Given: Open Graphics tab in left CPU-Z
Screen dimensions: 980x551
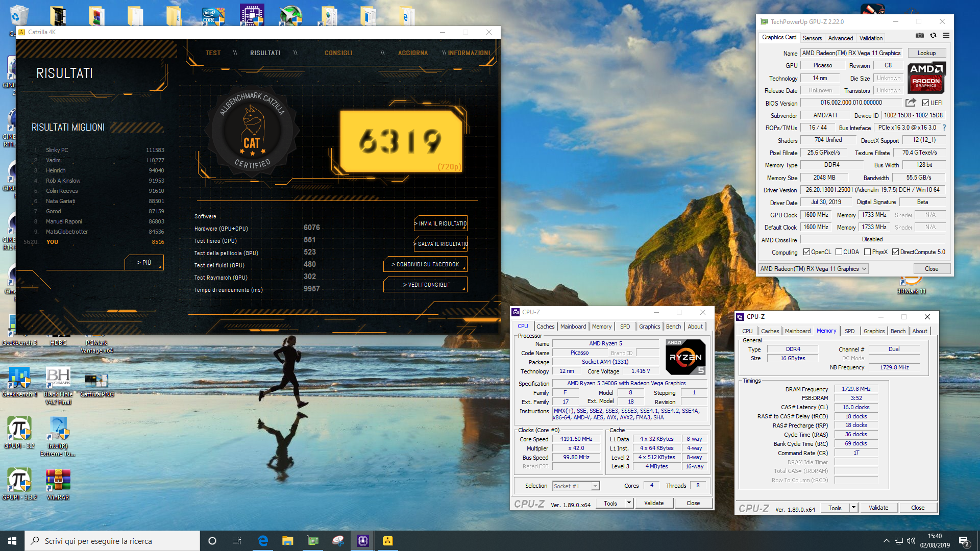Looking at the screenshot, I should click(x=649, y=327).
